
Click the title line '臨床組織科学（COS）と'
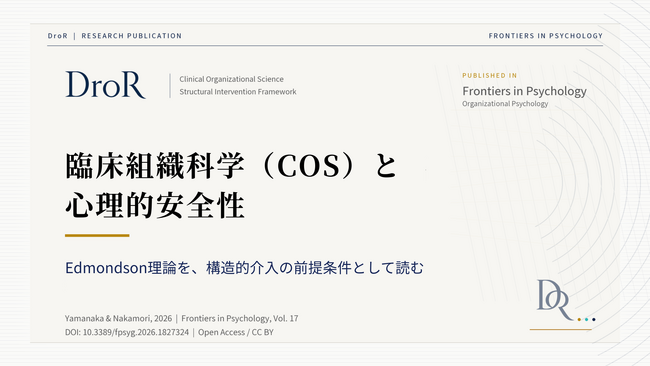[x=231, y=166]
